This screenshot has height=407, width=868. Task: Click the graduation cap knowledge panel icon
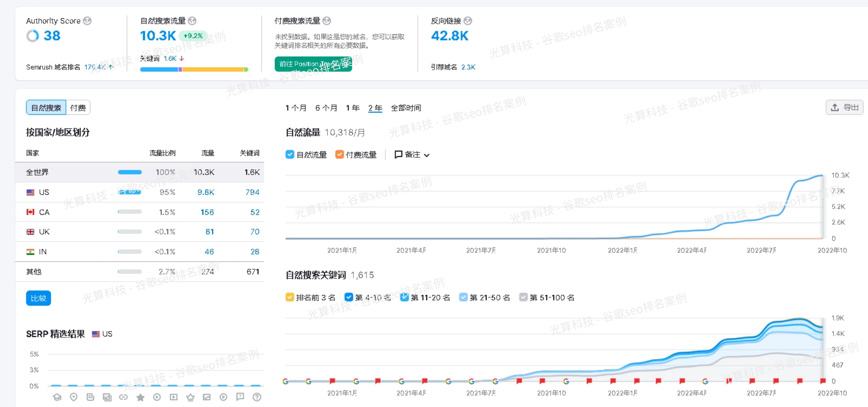click(x=57, y=397)
